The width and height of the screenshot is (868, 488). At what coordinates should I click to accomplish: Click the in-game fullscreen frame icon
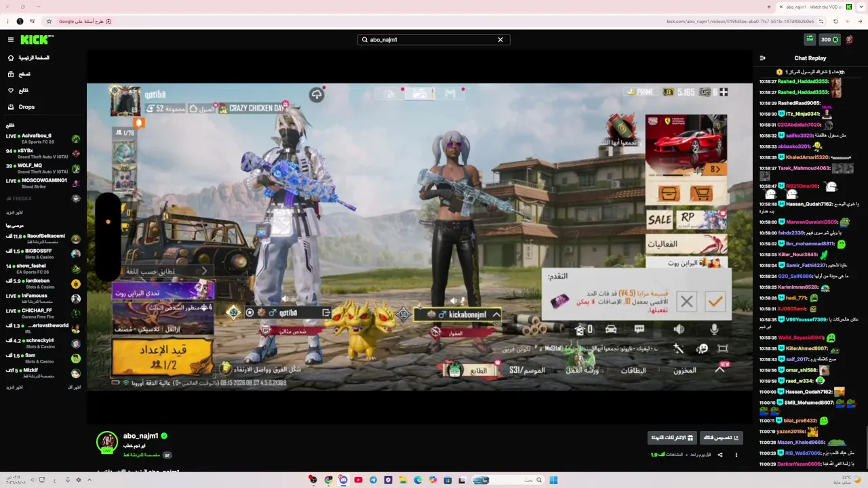click(723, 349)
